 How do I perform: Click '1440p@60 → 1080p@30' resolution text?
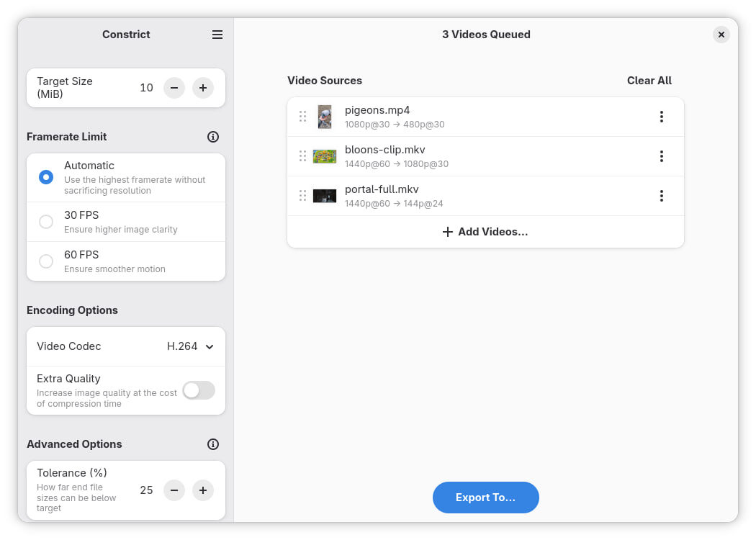tap(396, 164)
